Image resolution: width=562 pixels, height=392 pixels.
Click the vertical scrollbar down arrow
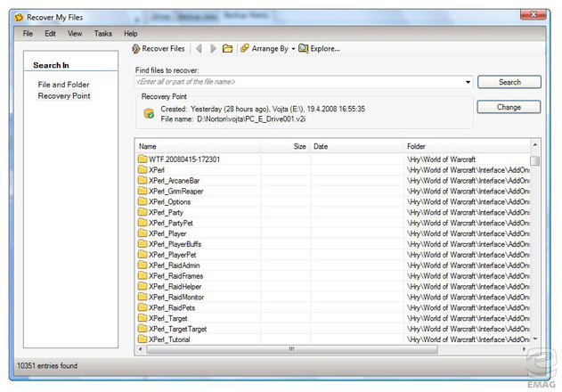point(535,339)
